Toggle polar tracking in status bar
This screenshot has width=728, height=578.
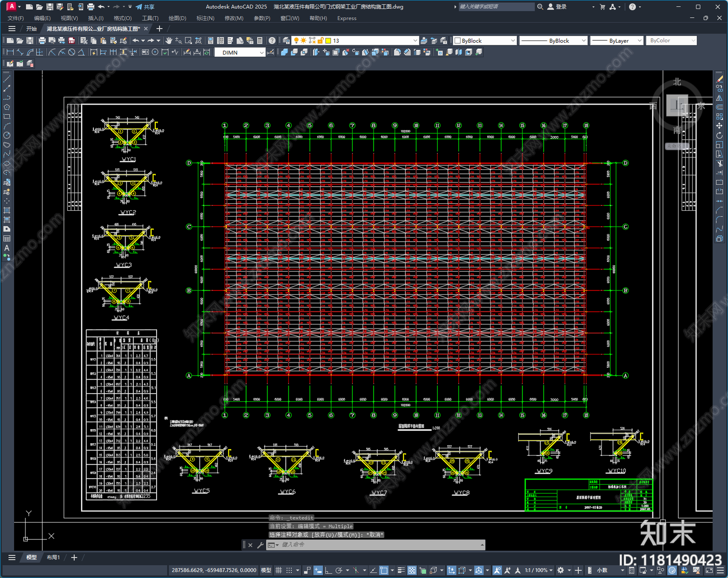tap(339, 570)
